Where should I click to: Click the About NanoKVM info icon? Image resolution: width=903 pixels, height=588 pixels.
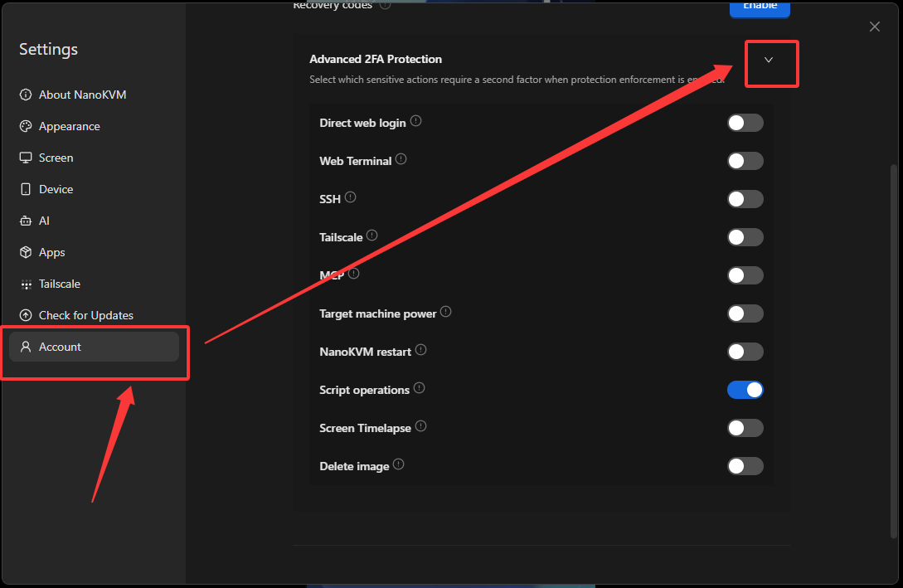pos(26,95)
